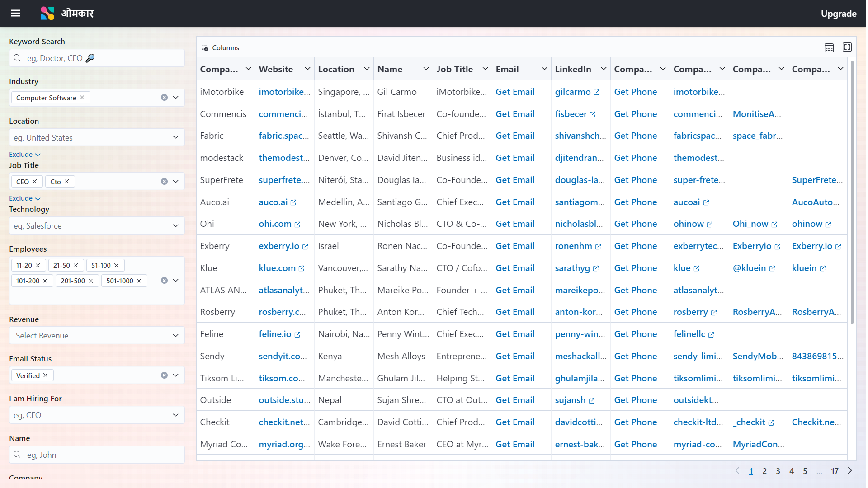Screen dimensions: 868x488
Task: Expand the Exclude option under Location
Action: point(24,155)
